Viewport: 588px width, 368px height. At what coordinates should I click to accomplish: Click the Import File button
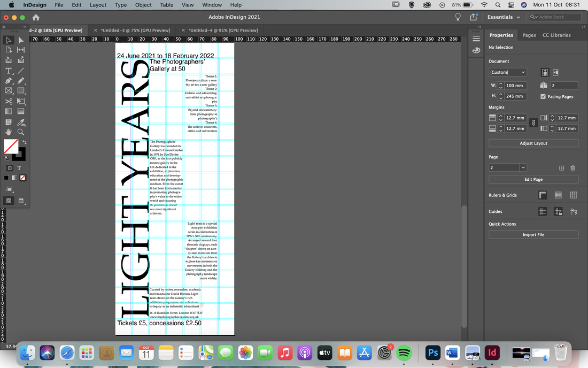tap(533, 234)
